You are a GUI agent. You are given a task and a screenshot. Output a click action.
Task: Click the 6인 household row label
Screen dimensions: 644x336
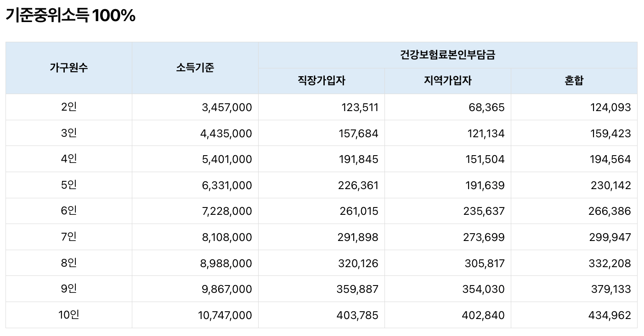coord(68,211)
